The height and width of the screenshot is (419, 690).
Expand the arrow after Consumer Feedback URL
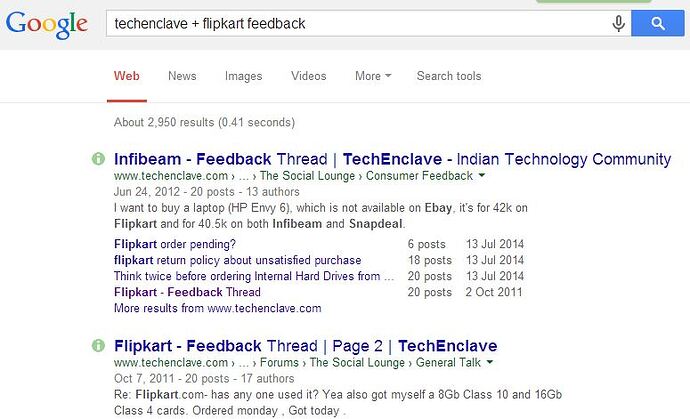tap(482, 175)
